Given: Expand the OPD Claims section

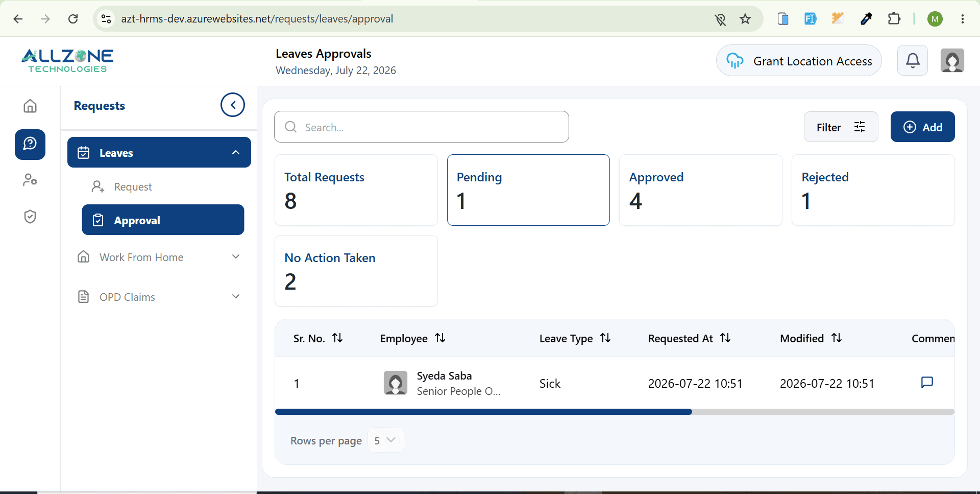Looking at the screenshot, I should coord(159,297).
